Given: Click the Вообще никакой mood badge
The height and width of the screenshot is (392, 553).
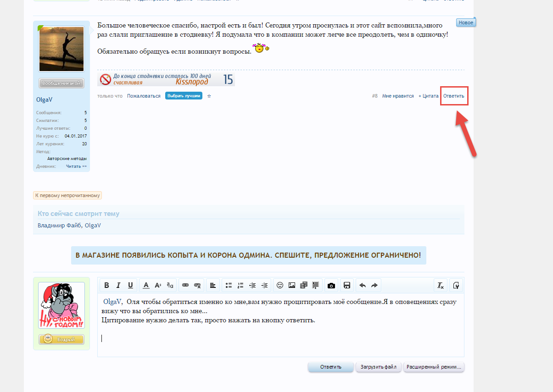Looking at the screenshot, I should (61, 83).
